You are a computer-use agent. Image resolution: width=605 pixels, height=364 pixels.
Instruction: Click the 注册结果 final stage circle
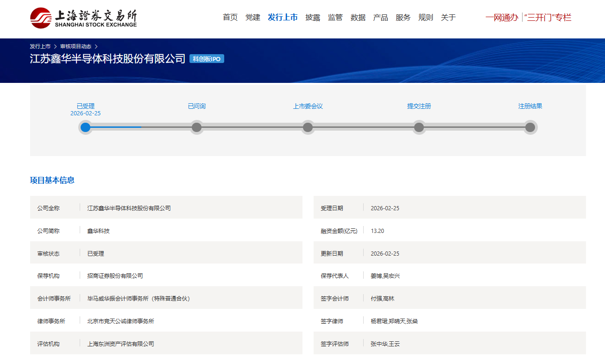tap(530, 127)
